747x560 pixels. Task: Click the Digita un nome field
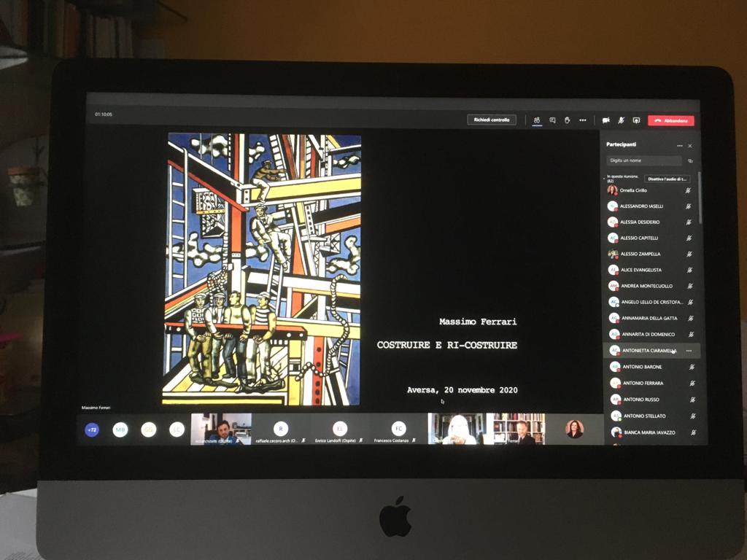(x=643, y=160)
